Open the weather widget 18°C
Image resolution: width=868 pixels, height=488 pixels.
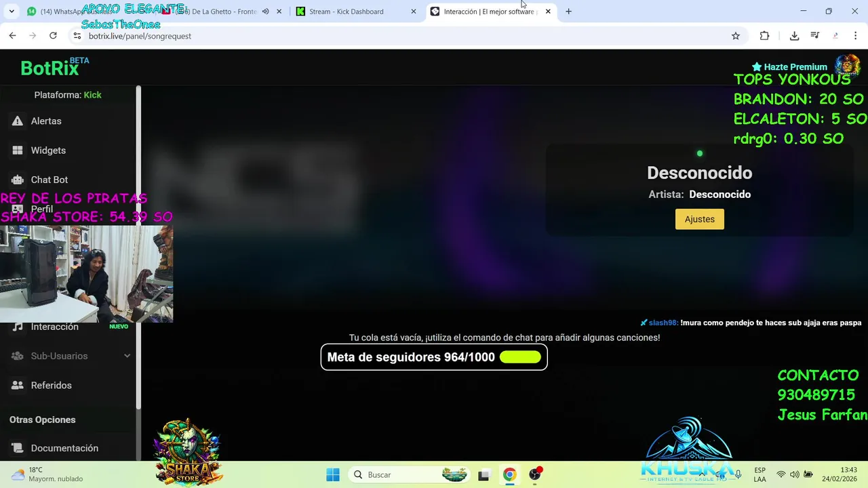[x=46, y=474]
